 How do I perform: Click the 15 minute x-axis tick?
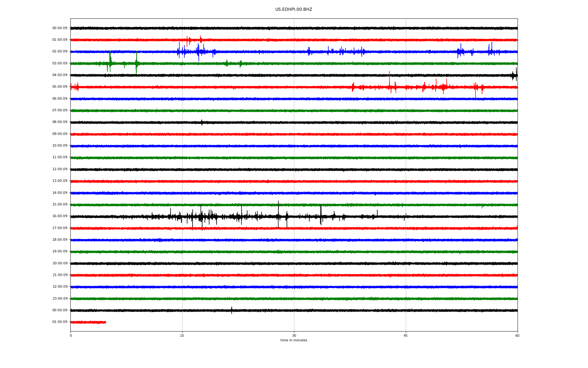182,336
